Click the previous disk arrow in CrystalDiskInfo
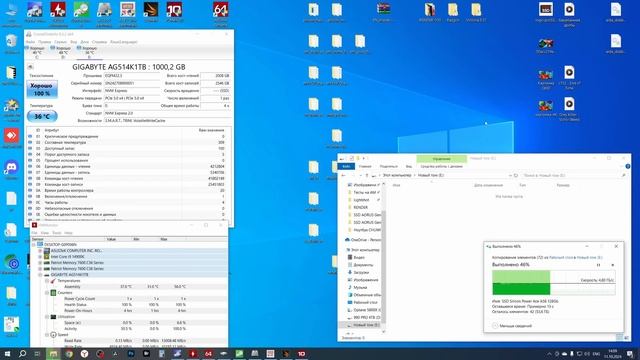Screen dimensions: 640x360 click(x=30, y=67)
